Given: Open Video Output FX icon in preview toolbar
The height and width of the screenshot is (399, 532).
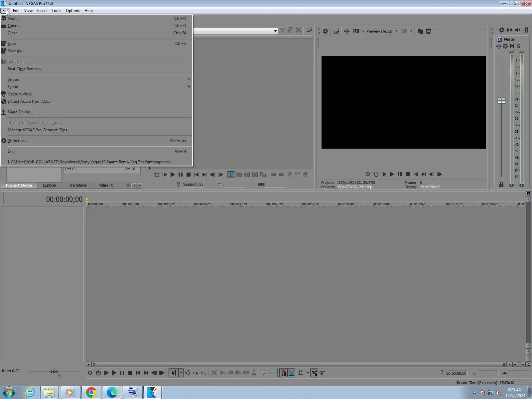Looking at the screenshot, I should (347, 31).
